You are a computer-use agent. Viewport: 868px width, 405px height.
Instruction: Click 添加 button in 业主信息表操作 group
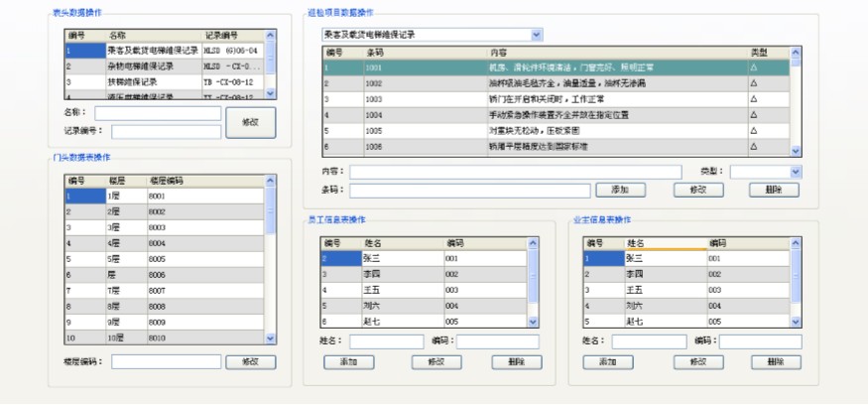pyautogui.click(x=608, y=362)
